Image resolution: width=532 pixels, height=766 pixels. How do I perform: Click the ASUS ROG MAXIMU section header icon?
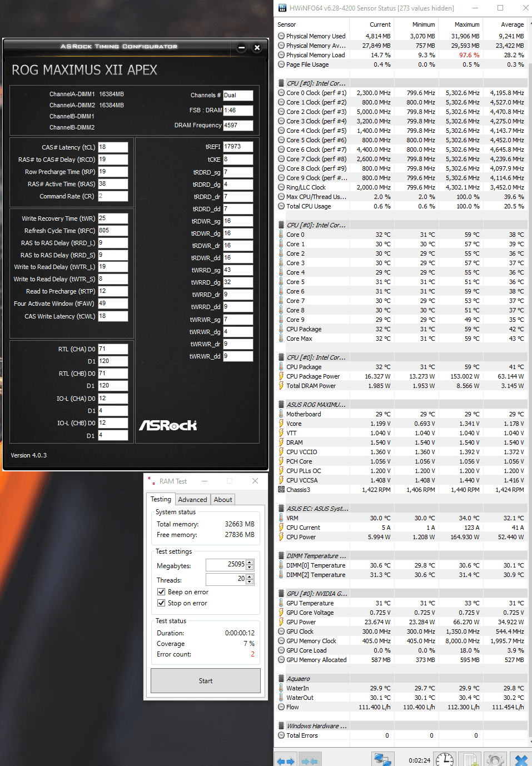click(x=281, y=405)
